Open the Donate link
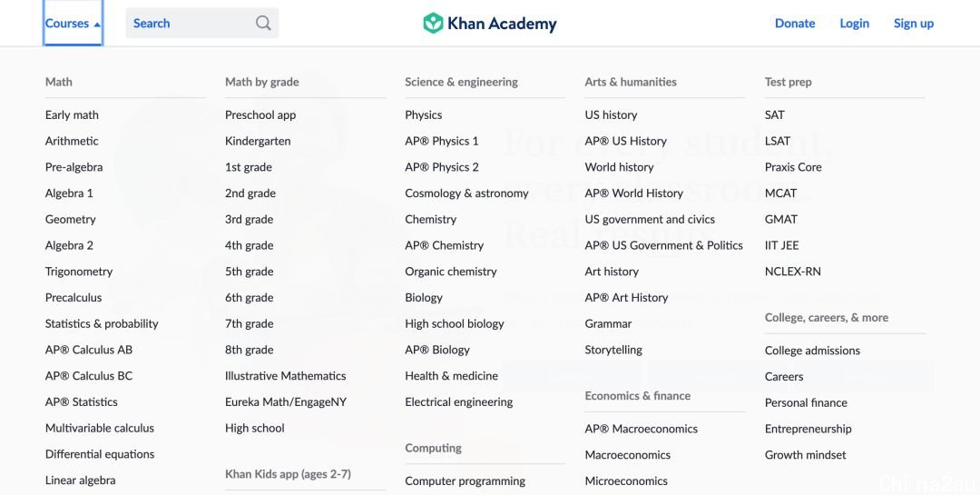980x495 pixels. 795,23
